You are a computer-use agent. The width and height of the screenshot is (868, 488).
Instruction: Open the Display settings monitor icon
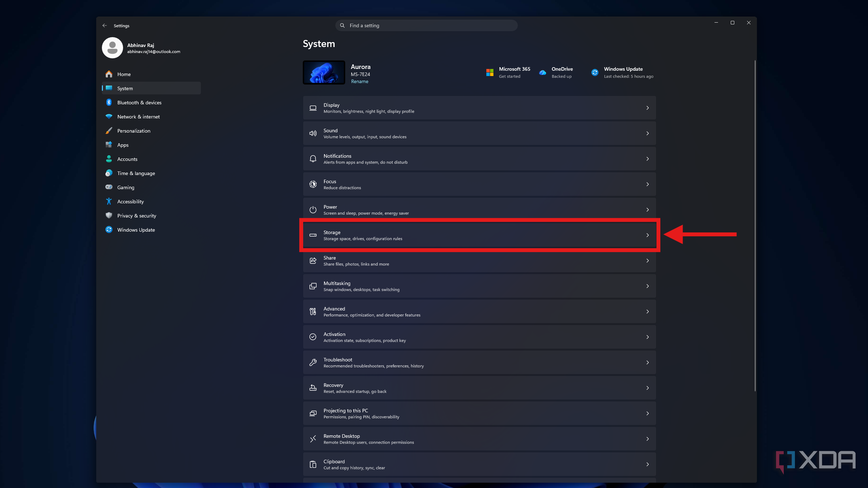click(313, 108)
